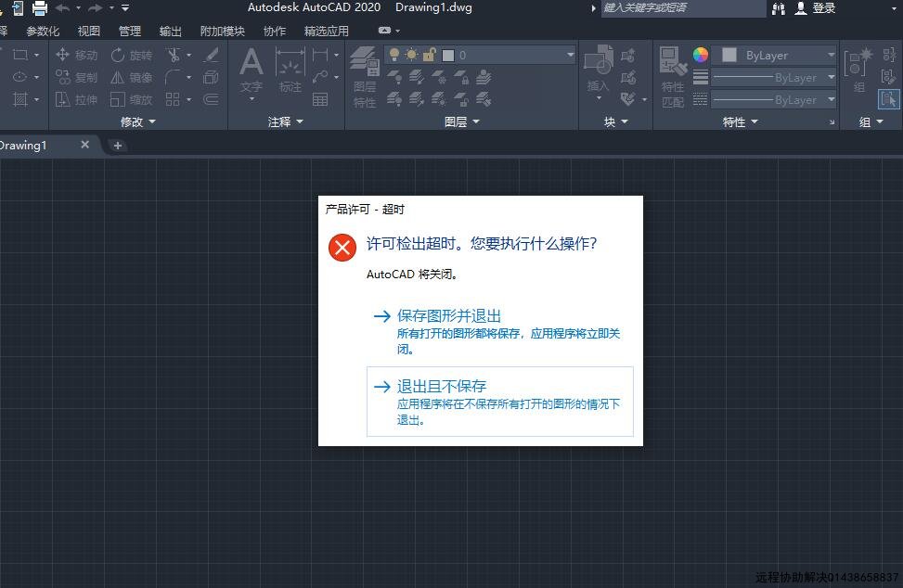Click the 组 (Group) icon

858,70
